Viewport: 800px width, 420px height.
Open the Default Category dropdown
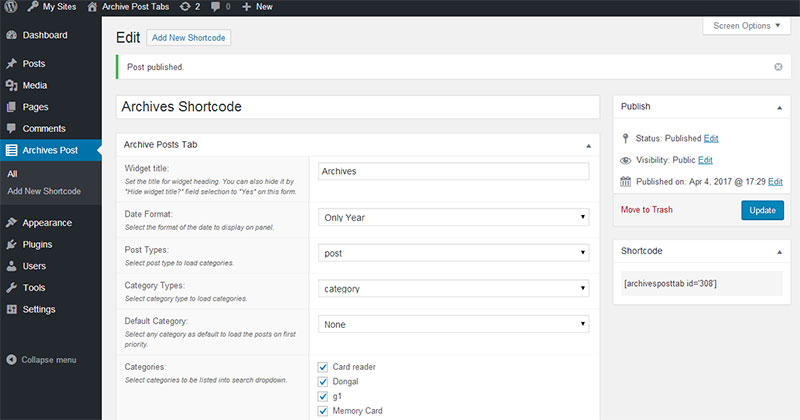point(454,325)
